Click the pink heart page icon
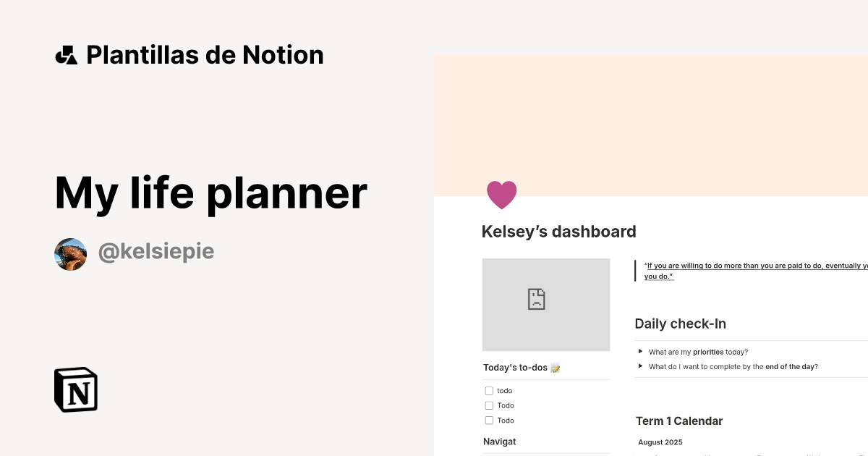The height and width of the screenshot is (456, 868). click(502, 194)
